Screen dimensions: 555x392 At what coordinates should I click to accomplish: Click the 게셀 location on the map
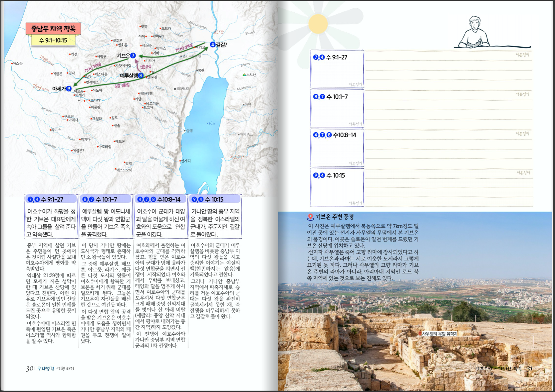pos(73,54)
